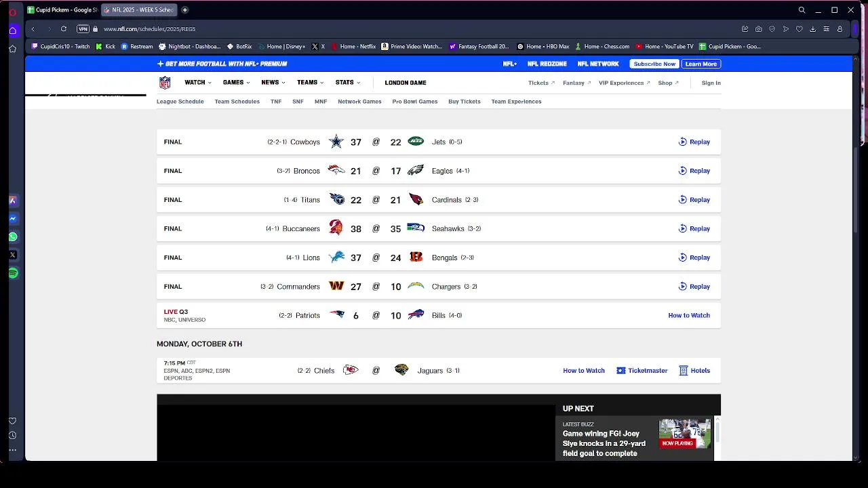
Task: Open the Fantasy external link
Action: tap(576, 83)
